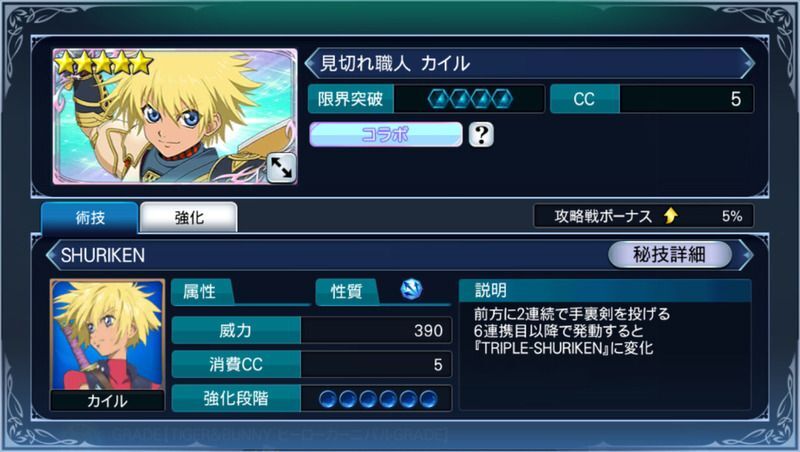800x452 pixels.
Task: Click the コラボ collaboration badge button
Action: pyautogui.click(x=386, y=135)
